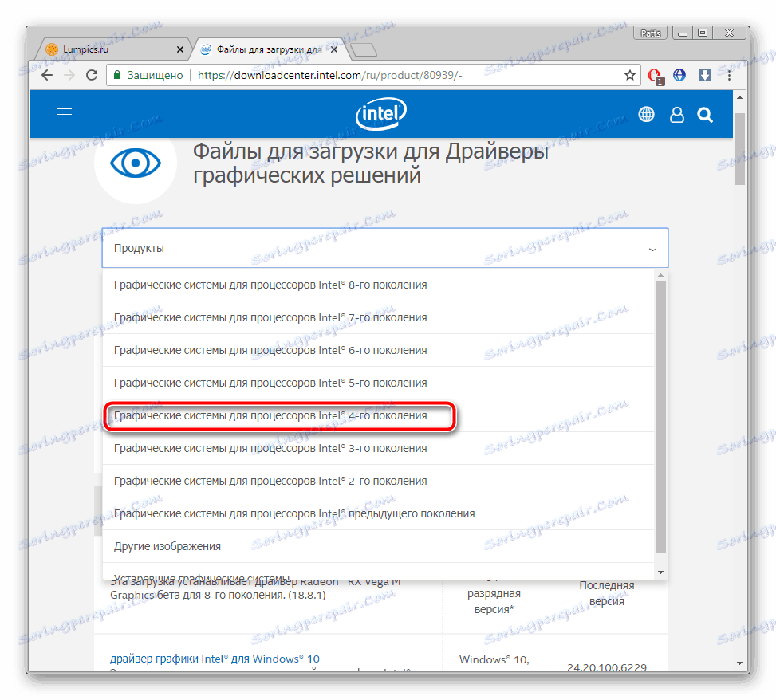Click the page scrollbar up arrow

pos(739,97)
